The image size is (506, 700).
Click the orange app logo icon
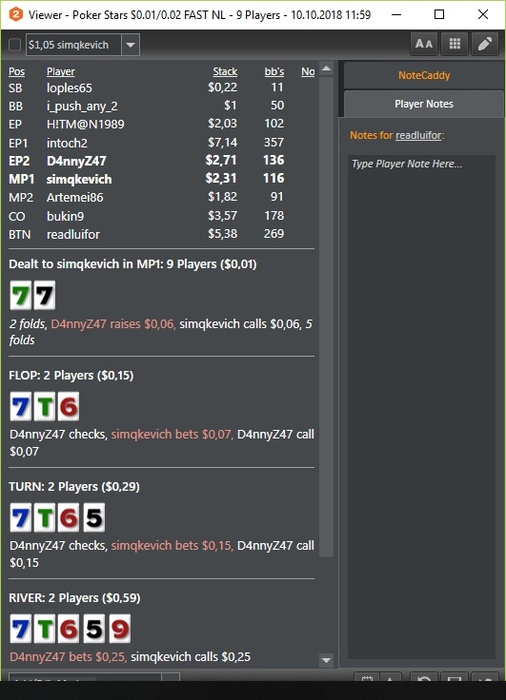click(x=16, y=14)
